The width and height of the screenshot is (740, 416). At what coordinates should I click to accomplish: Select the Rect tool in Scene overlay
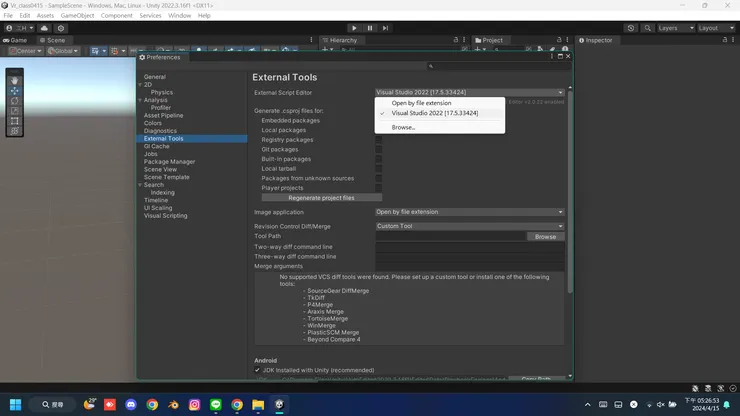tap(15, 121)
